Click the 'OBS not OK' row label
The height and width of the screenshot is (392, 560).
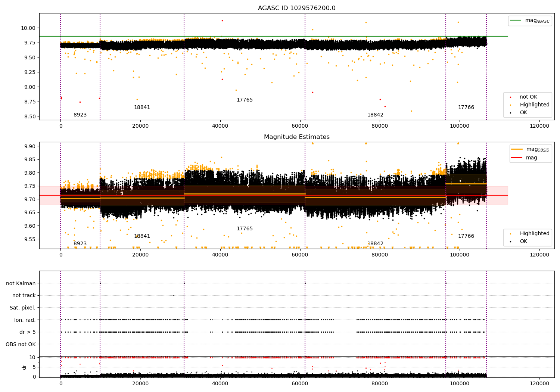[x=21, y=344]
